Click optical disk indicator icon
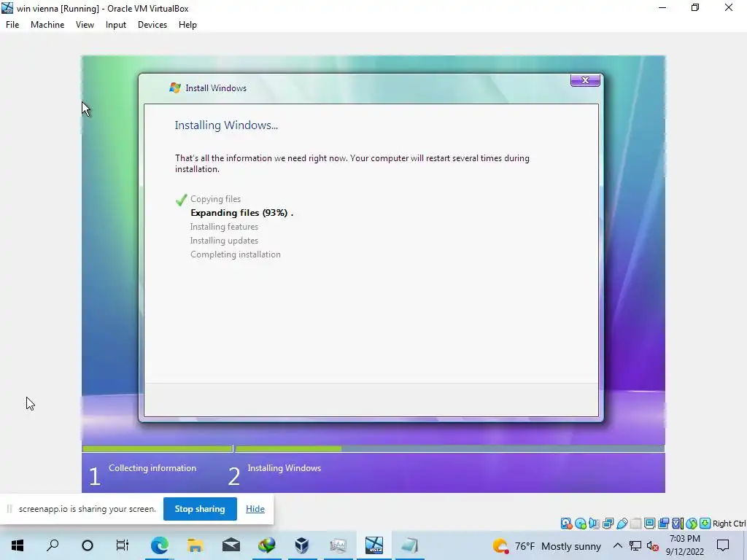The width and height of the screenshot is (747, 560). (x=580, y=524)
